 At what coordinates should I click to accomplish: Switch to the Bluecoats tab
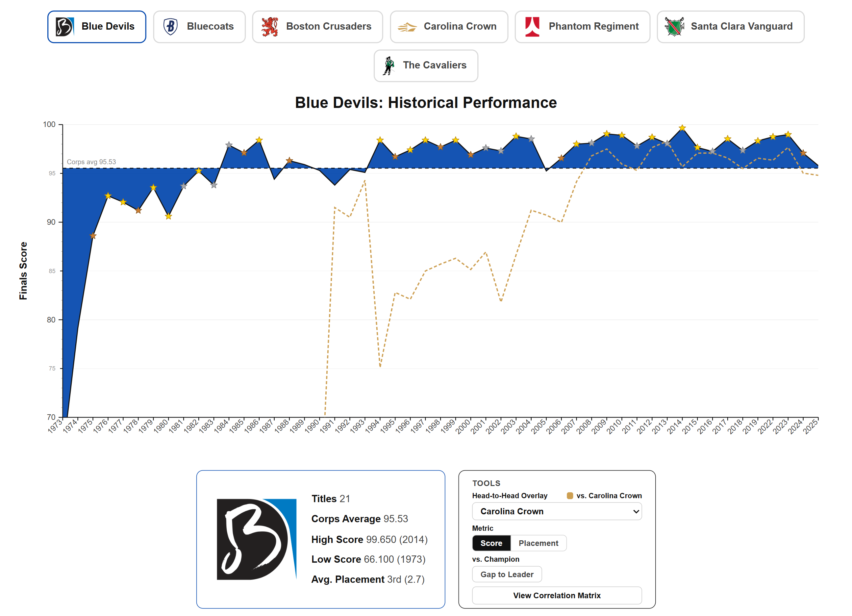[x=199, y=27]
